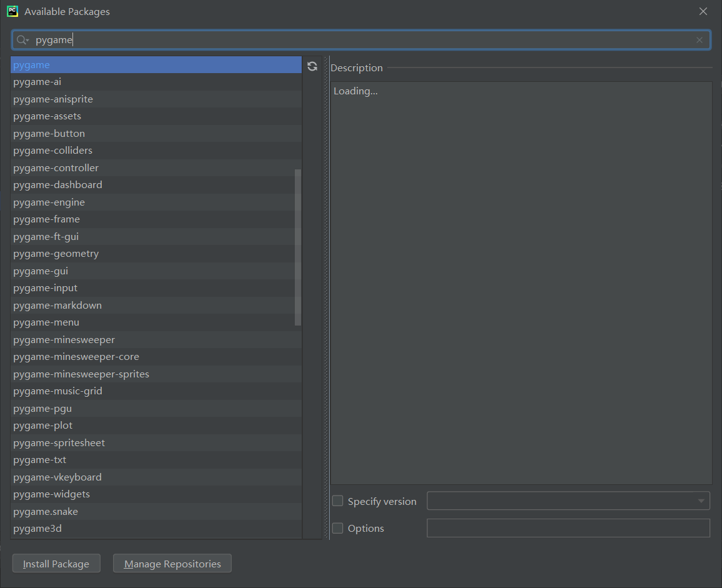722x588 pixels.
Task: Select pygame-colliders package
Action: 156,151
